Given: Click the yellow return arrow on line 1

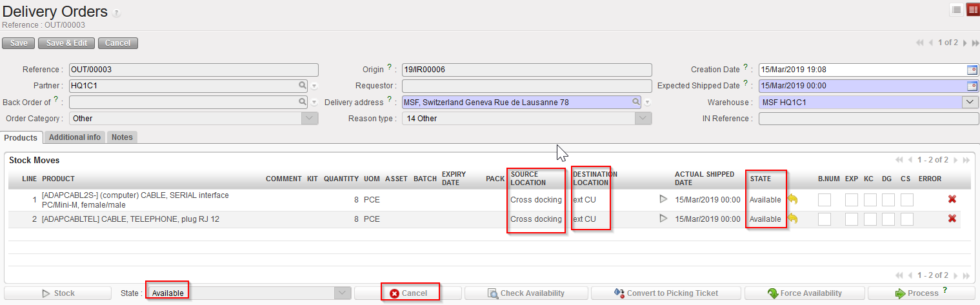Looking at the screenshot, I should pos(793,200).
